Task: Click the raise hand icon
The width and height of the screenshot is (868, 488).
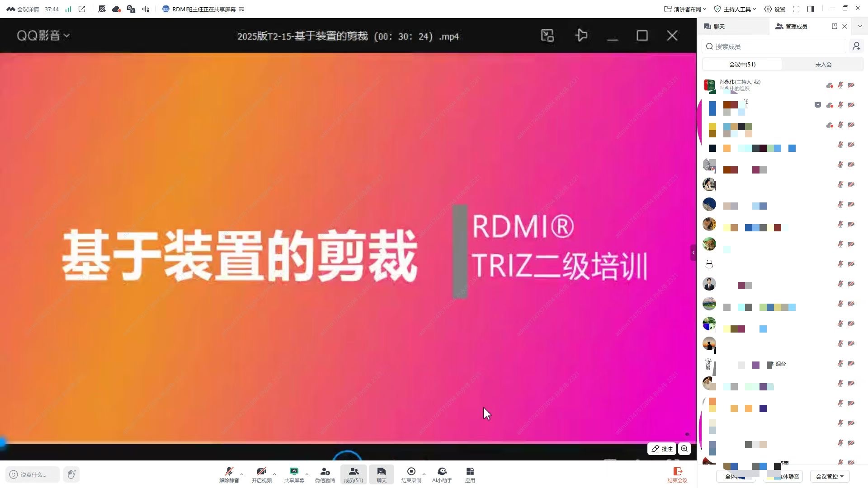Action: point(71,474)
